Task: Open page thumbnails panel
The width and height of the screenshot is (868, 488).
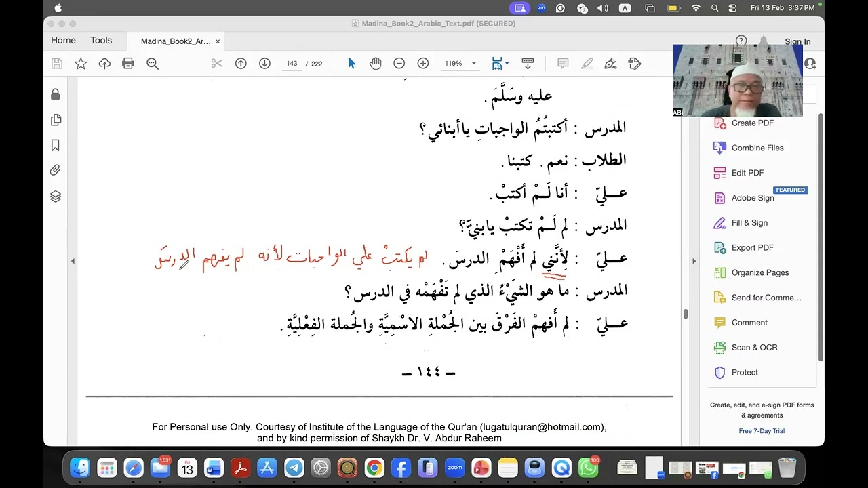Action: (x=56, y=120)
